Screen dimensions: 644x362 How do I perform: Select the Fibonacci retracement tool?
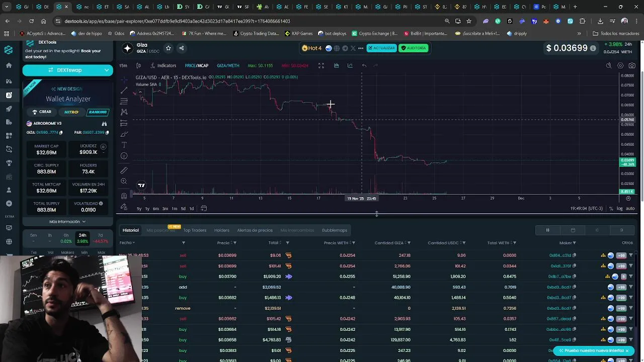[x=124, y=101]
